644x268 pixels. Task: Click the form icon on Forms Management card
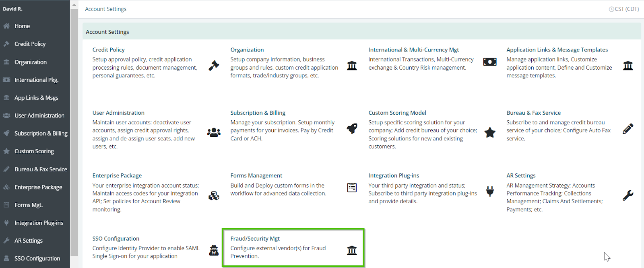pos(352,188)
